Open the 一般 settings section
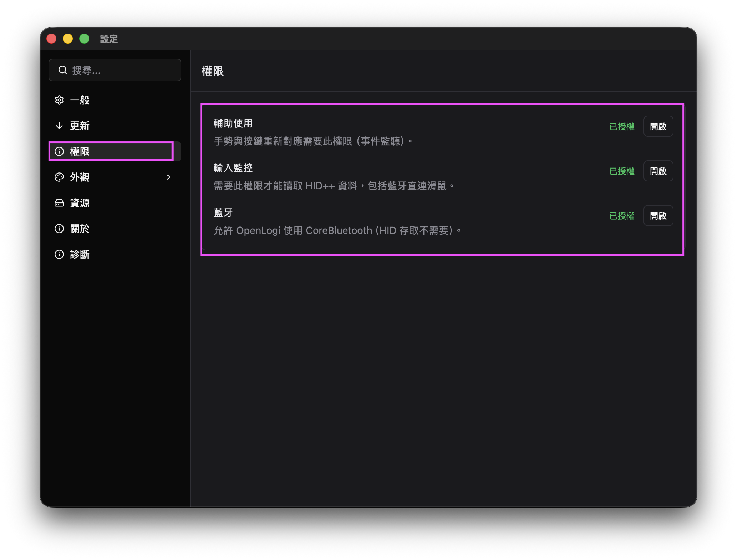 point(115,100)
